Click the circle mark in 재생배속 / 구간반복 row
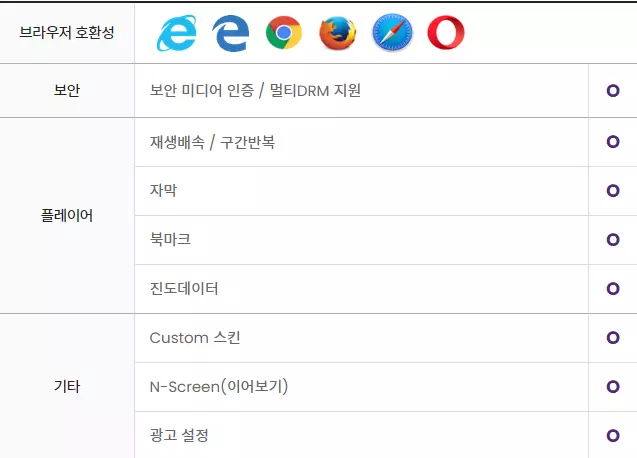637x458 pixels. pos(613,141)
